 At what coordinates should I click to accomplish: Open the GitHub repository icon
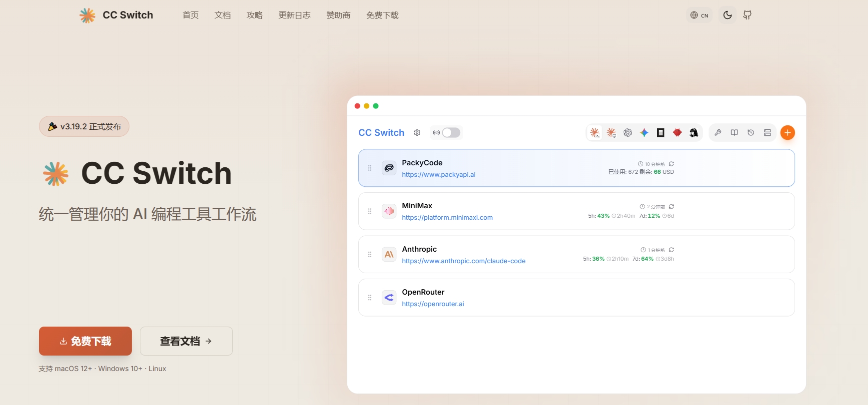747,15
